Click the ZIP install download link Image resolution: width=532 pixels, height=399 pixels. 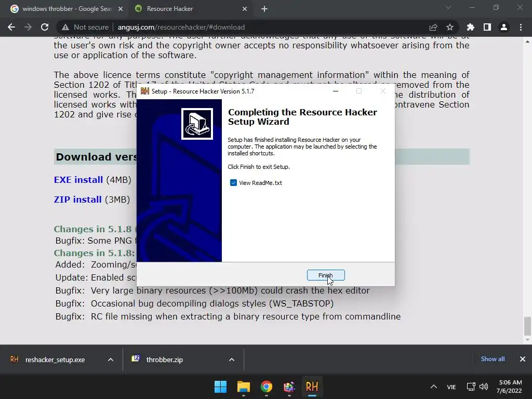pos(78,199)
